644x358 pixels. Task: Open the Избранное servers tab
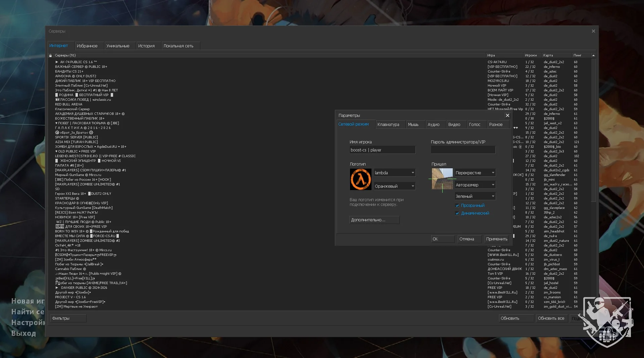87,46
